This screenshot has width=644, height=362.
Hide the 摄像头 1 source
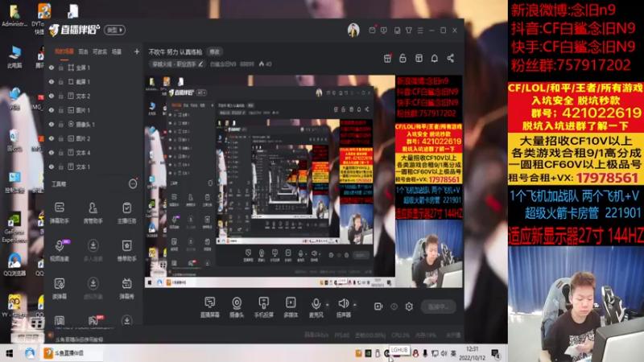click(x=52, y=125)
